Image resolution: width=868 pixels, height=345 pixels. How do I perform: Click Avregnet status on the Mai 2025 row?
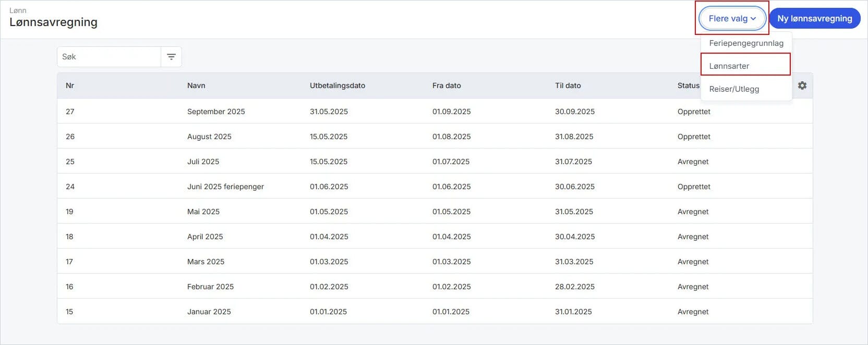(x=693, y=212)
